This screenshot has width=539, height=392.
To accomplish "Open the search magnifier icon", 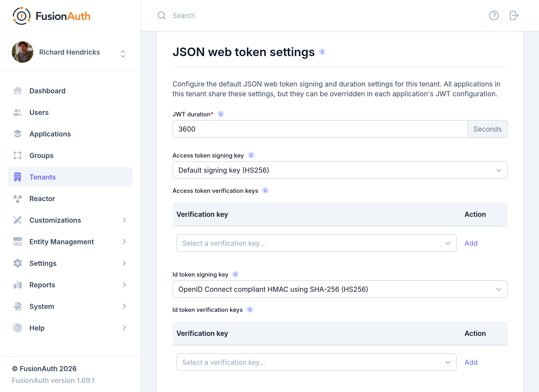I will [162, 16].
